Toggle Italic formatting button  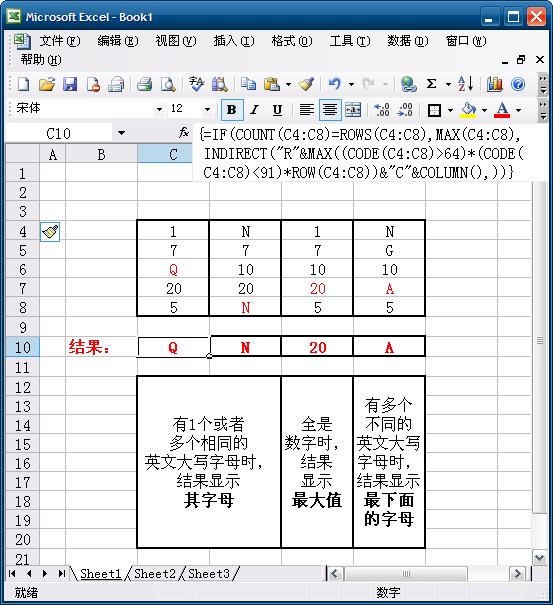click(x=254, y=110)
